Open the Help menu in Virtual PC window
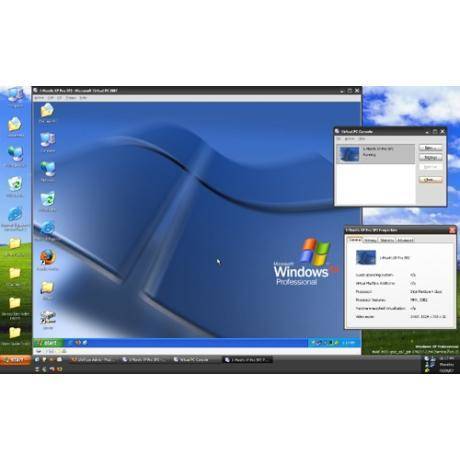This screenshot has width=460, height=460. pos(83,98)
